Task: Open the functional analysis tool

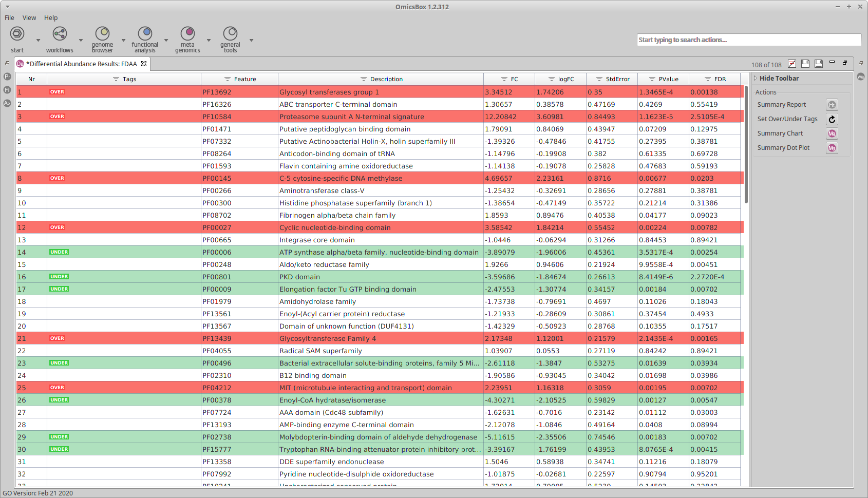Action: click(145, 34)
